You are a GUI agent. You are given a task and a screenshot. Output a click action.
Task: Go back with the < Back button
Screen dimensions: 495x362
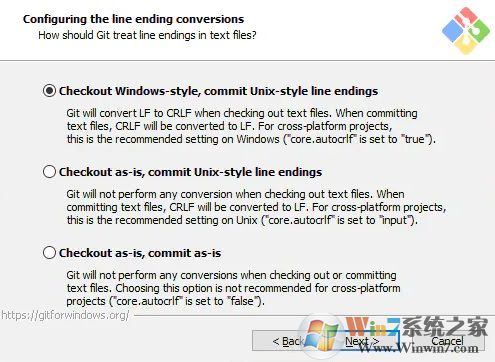[288, 341]
